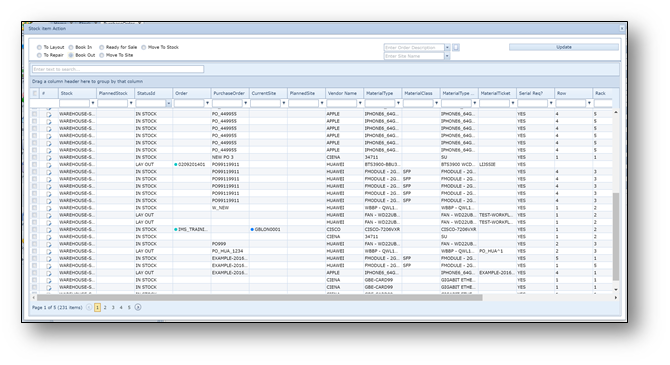Viewport: 670px width, 365px height.
Task: Sort by the StatusId column header
Action: pos(153,93)
